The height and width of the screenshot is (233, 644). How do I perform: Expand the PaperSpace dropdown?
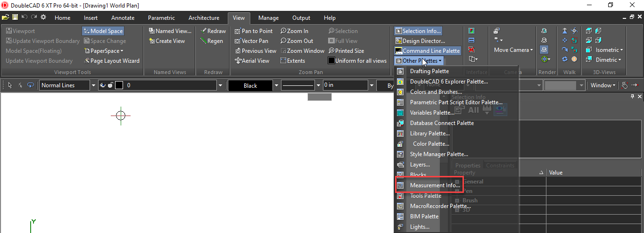point(122,51)
